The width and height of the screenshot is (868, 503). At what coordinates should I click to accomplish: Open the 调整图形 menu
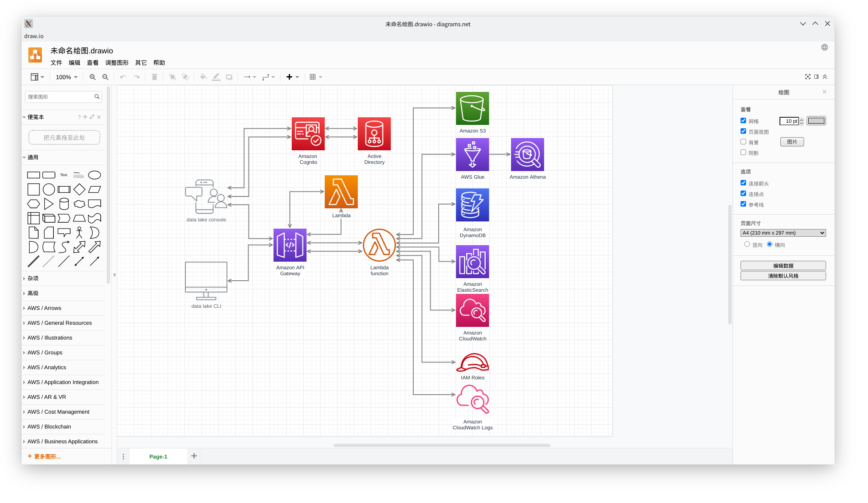tap(116, 63)
